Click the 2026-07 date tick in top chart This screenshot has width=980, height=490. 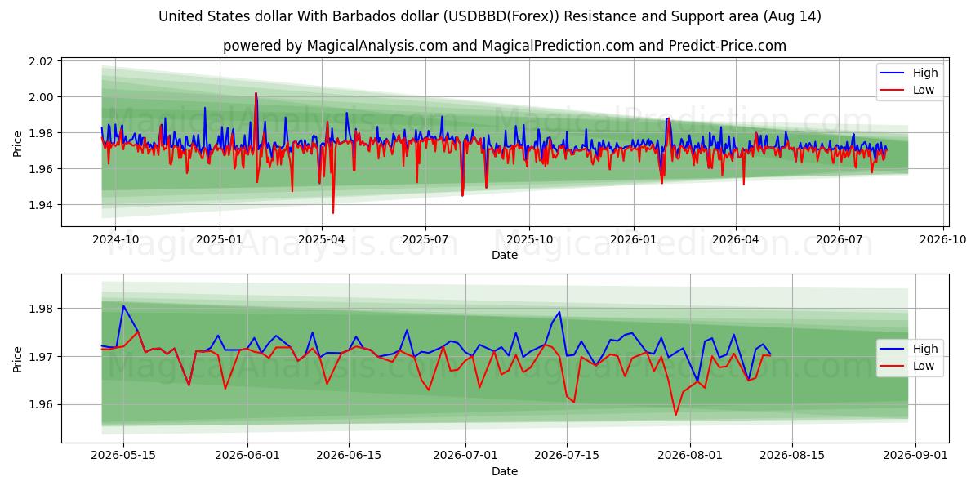[839, 239]
